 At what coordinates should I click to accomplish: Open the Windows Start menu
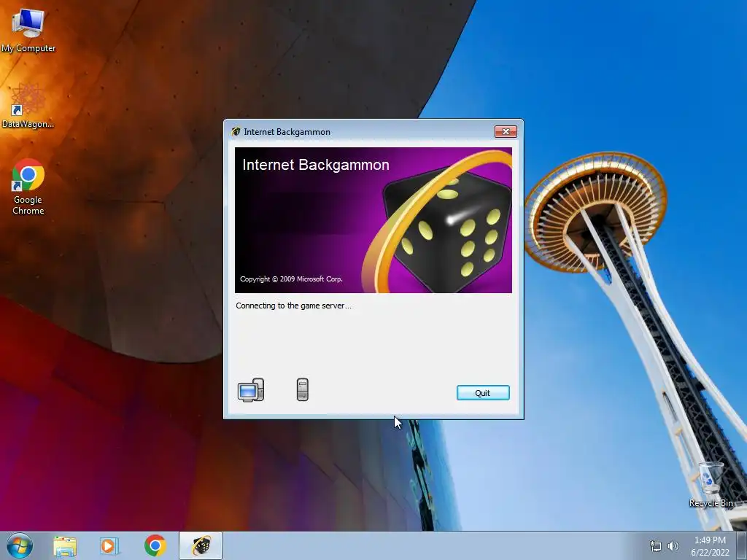click(x=20, y=545)
